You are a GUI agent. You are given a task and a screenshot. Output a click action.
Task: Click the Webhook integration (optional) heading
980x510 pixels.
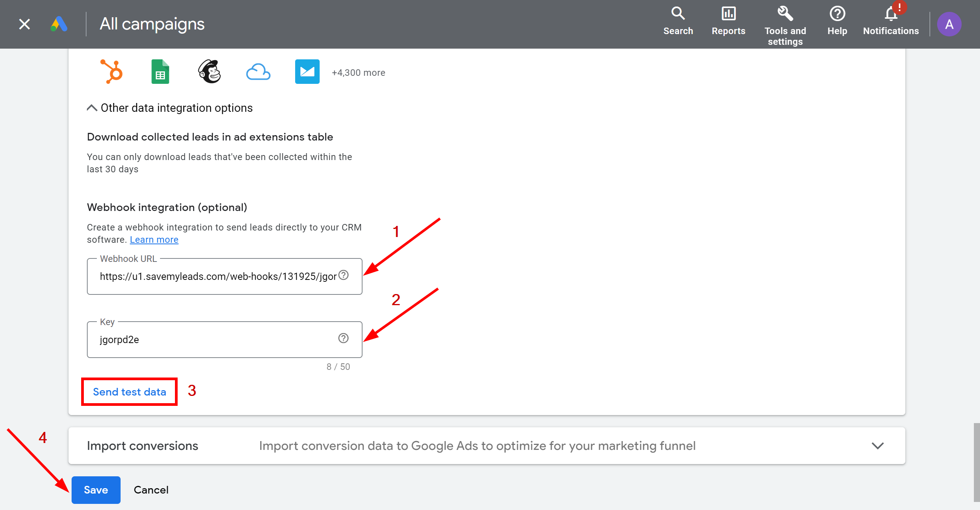click(x=167, y=208)
